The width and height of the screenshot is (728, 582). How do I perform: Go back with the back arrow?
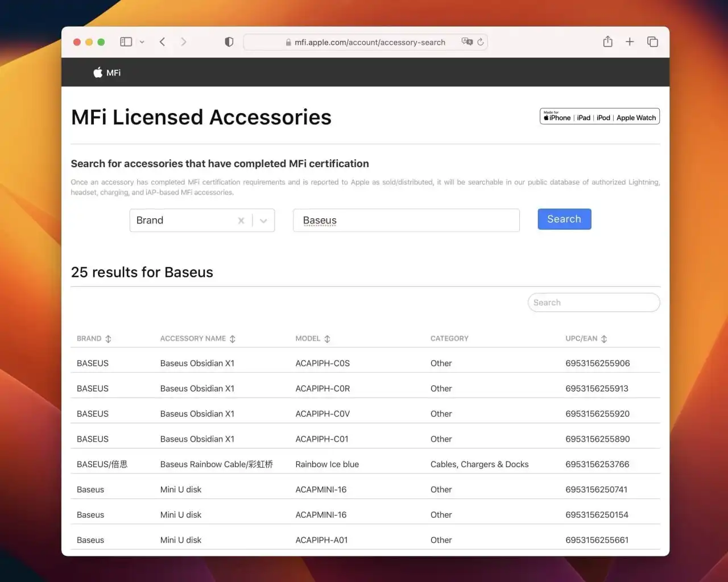click(163, 42)
